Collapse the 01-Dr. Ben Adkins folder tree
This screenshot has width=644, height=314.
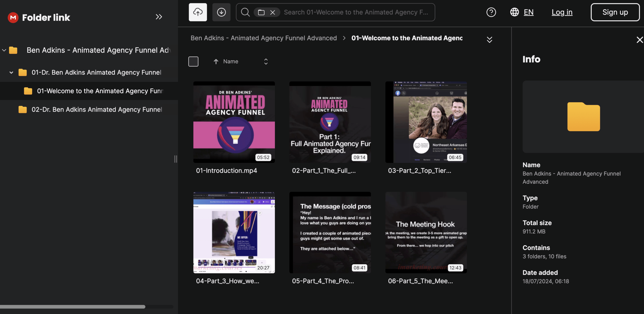pos(11,72)
